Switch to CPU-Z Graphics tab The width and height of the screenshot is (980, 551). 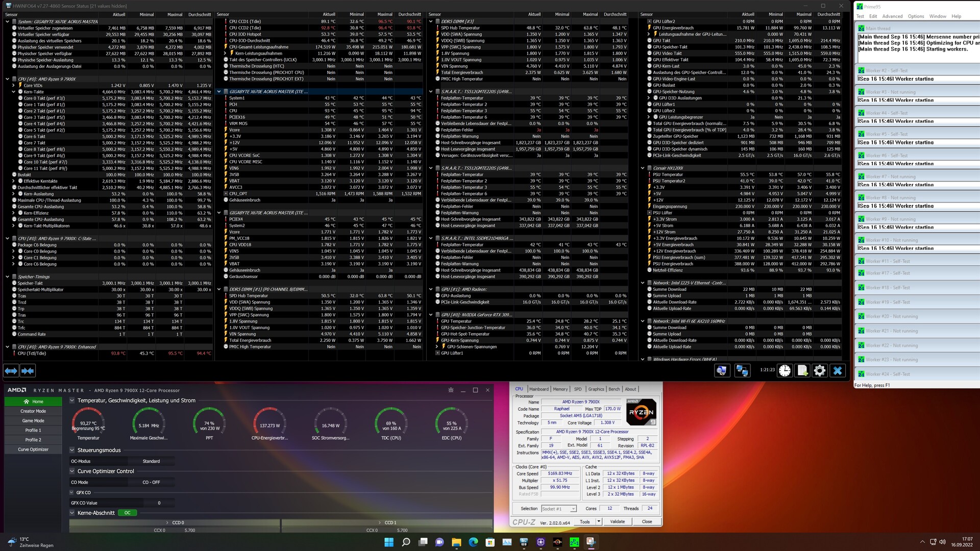[x=596, y=389]
